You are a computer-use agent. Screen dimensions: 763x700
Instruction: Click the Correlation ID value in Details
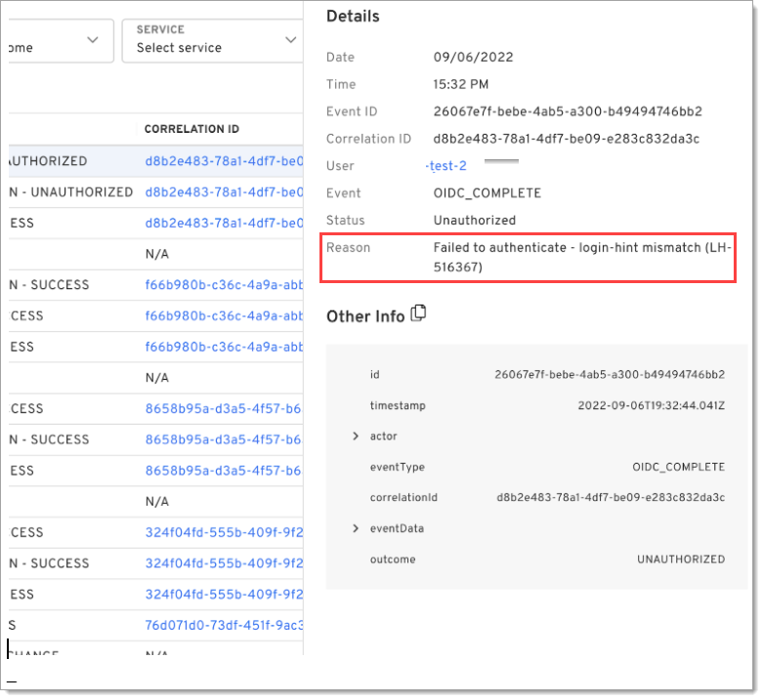tap(566, 139)
